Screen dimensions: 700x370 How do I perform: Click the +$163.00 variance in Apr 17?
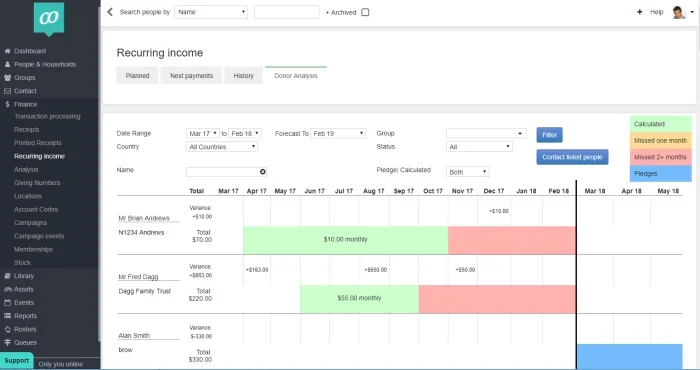tap(257, 270)
